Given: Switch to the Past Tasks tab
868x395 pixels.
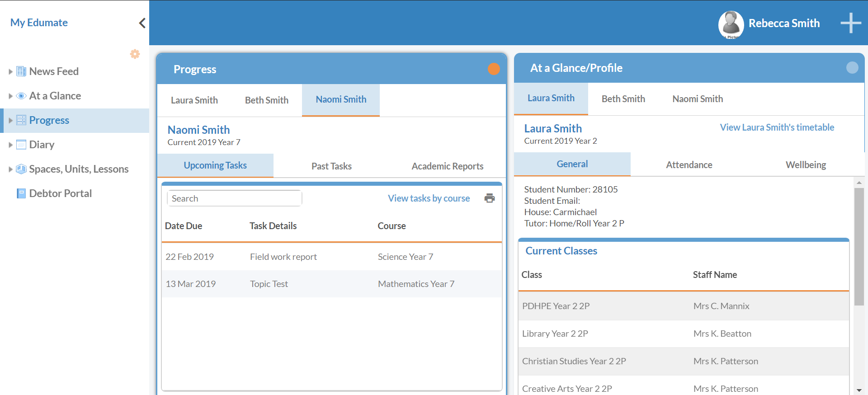Looking at the screenshot, I should [x=331, y=166].
